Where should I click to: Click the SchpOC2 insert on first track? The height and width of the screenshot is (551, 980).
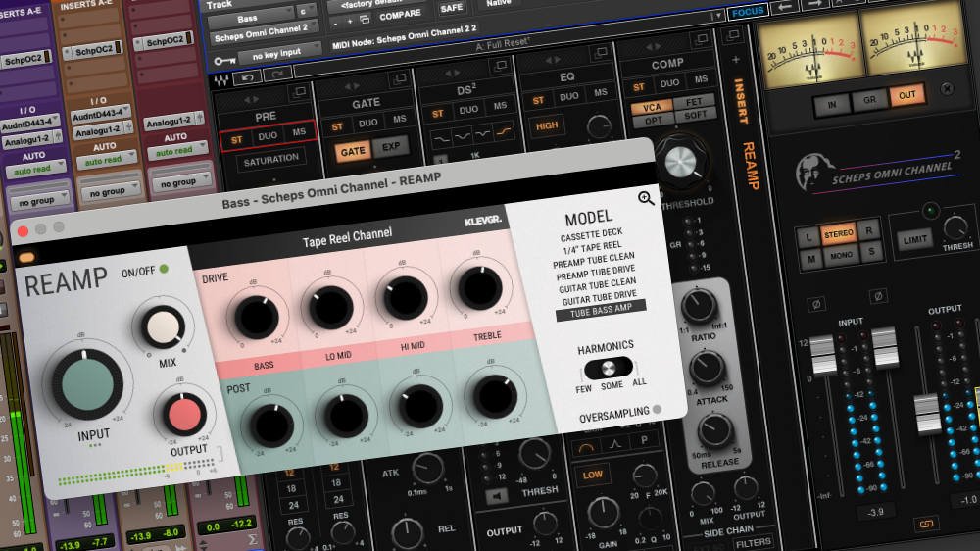(24, 60)
